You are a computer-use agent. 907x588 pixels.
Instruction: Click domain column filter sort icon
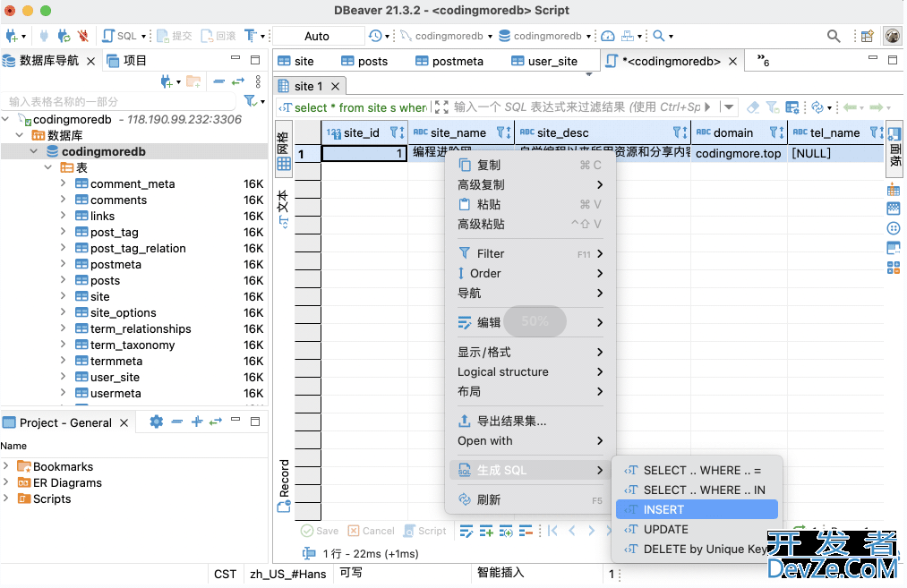pos(776,133)
